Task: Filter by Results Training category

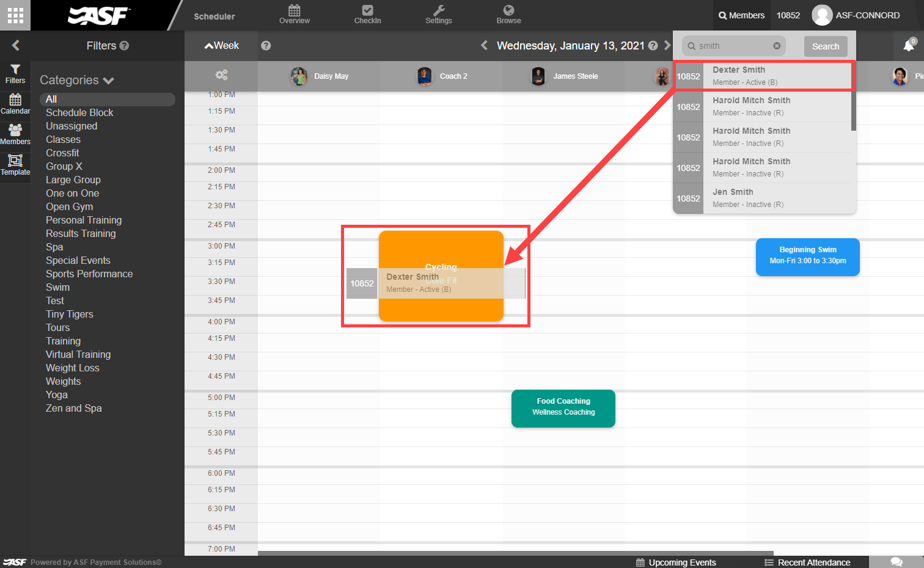Action: point(81,233)
